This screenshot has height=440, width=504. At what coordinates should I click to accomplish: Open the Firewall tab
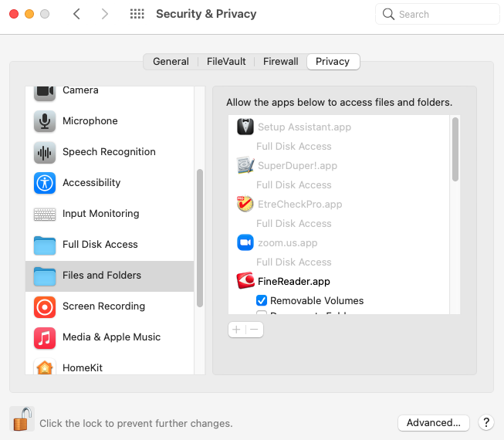pos(280,62)
